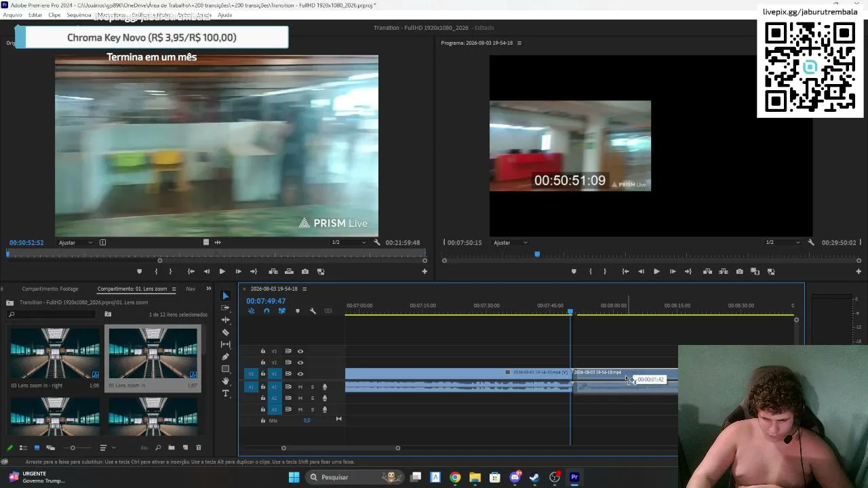The height and width of the screenshot is (488, 868).
Task: Click Insert button in Source monitor
Action: point(273,271)
